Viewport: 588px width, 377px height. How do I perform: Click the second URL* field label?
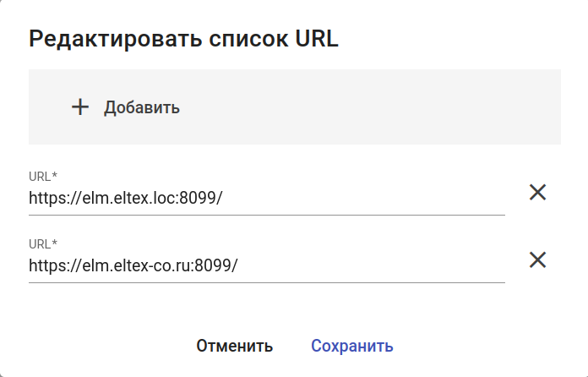(x=42, y=244)
